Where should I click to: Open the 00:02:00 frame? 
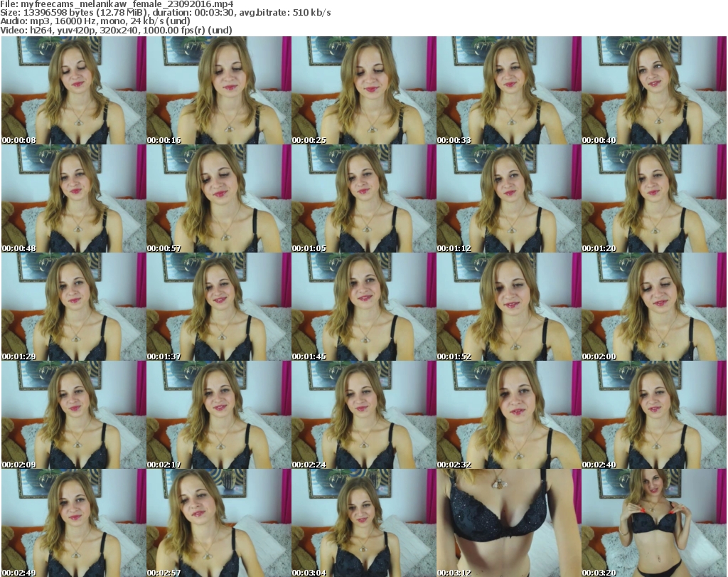coord(654,307)
